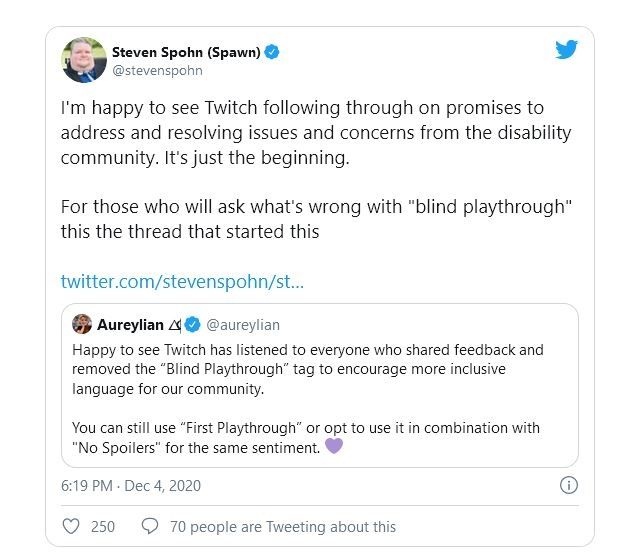Click the purple heart emoji
Viewport: 637px width, 558px height.
click(x=334, y=447)
